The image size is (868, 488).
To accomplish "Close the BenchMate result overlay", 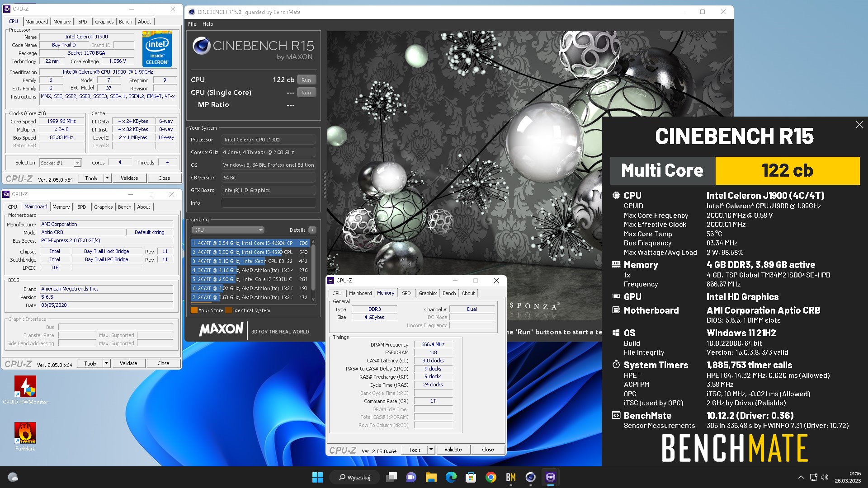I will (x=859, y=124).
